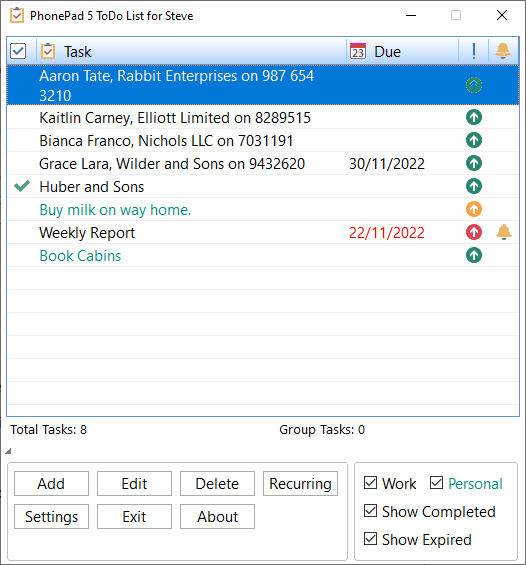
Task: Uncheck the Work filter checkbox
Action: click(x=370, y=482)
